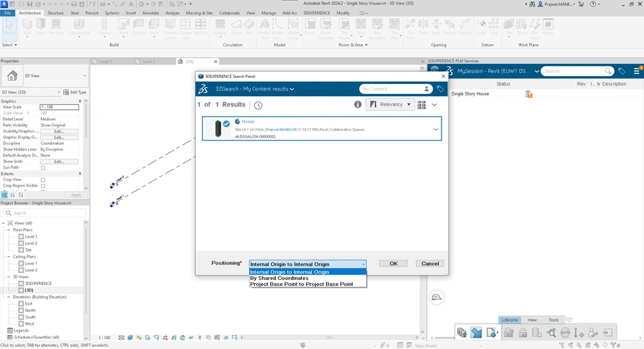Image resolution: width=644 pixels, height=349 pixels.
Task: Select Internal Origin to Internal Origin list option
Action: tap(308, 272)
